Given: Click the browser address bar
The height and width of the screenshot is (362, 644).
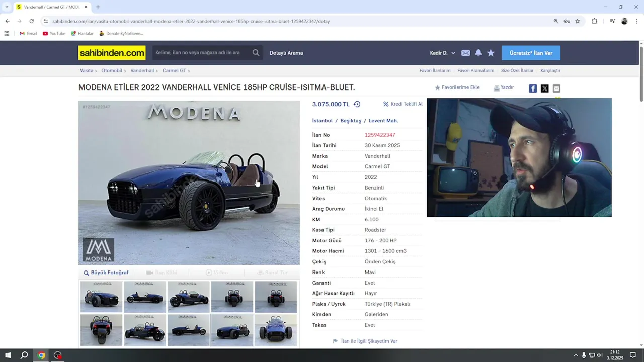Looking at the screenshot, I should [297, 21].
